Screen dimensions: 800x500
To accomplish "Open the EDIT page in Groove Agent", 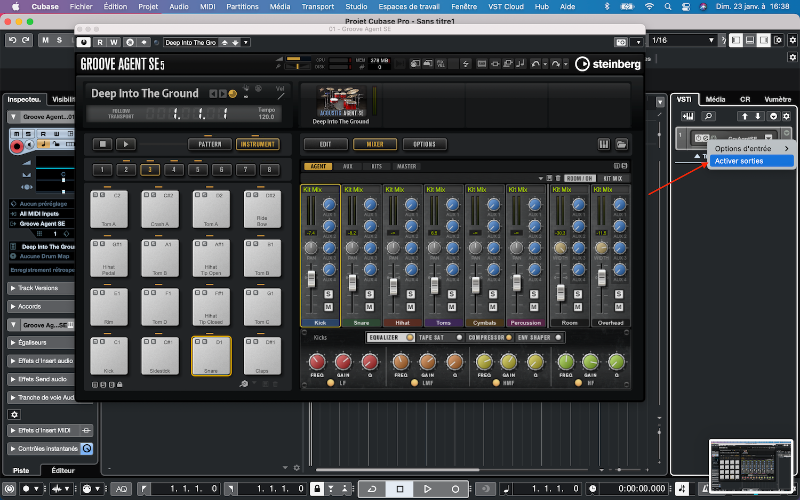I will (326, 144).
